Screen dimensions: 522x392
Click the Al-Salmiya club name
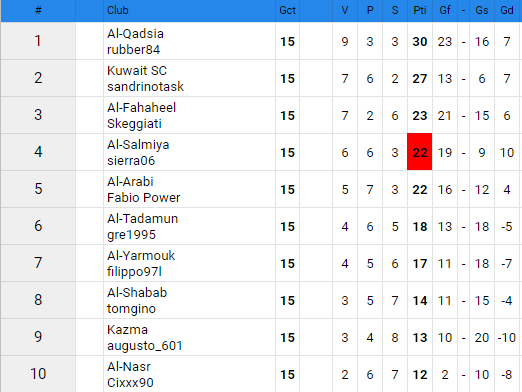pyautogui.click(x=138, y=145)
